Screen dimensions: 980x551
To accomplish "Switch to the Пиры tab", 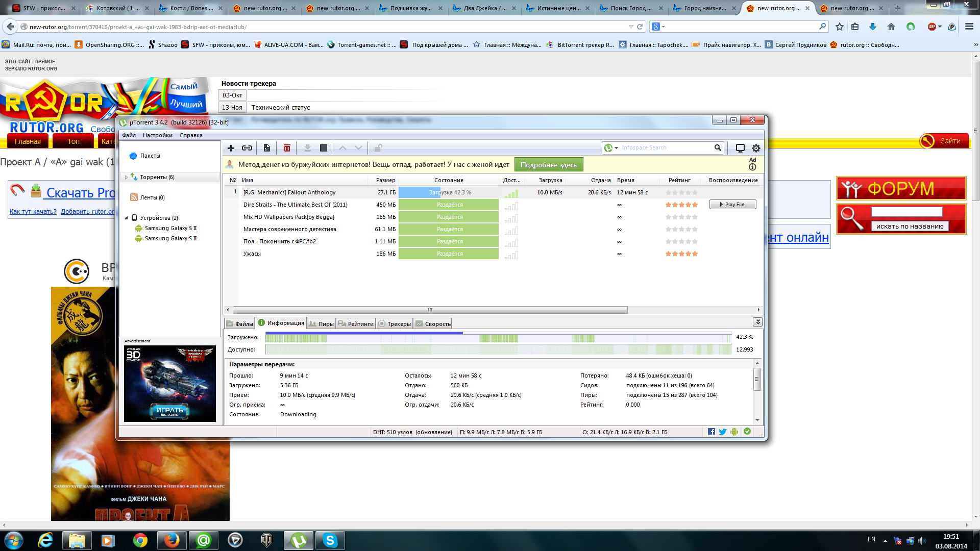I will (x=321, y=323).
